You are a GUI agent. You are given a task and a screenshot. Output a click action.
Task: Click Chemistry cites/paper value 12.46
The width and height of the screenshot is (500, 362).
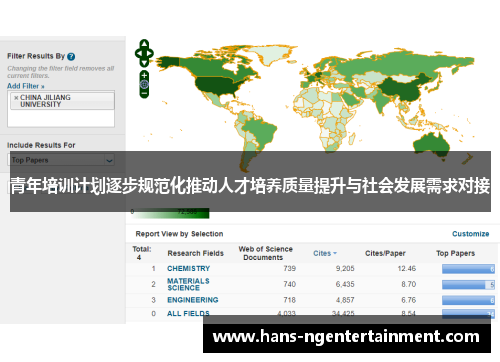pos(407,268)
